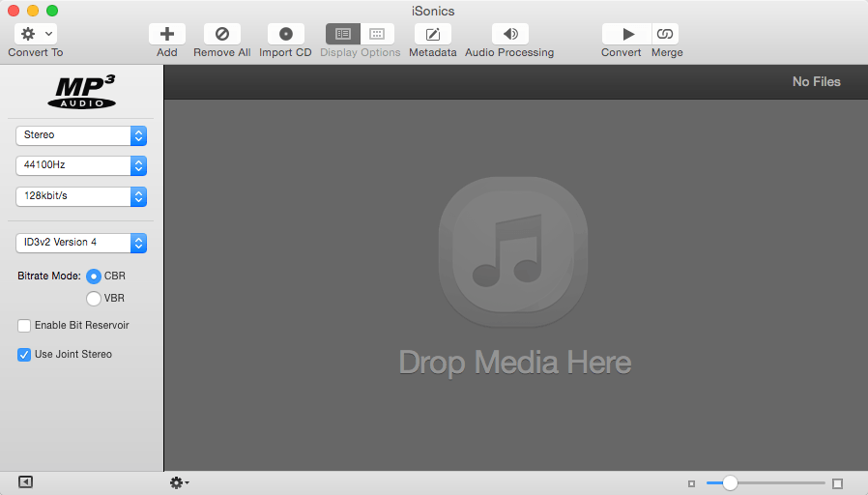The image size is (868, 495).
Task: Select VBR bitrate mode
Action: (x=94, y=299)
